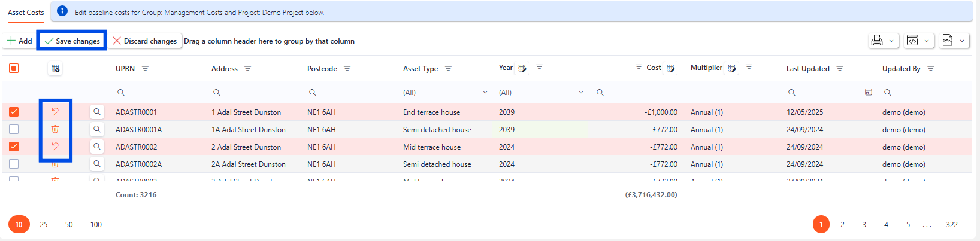
Task: Click bulk edit icon beside Cost header
Action: coord(670,68)
